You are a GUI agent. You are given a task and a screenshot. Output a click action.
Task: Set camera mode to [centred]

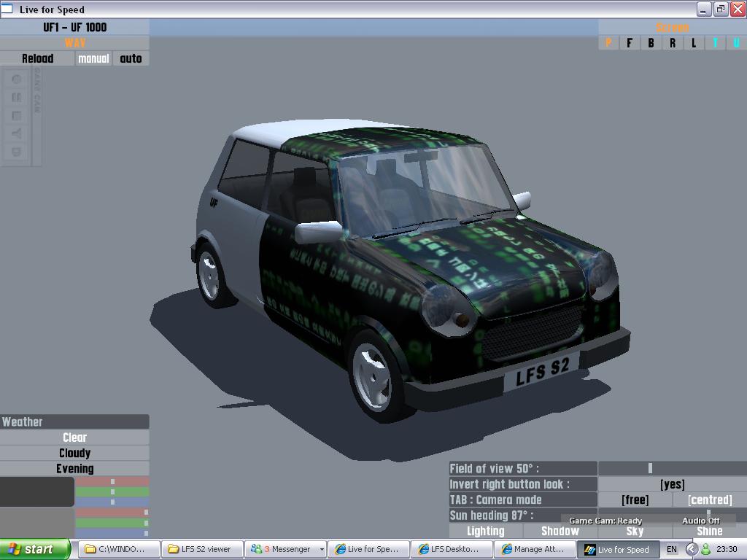coord(710,500)
